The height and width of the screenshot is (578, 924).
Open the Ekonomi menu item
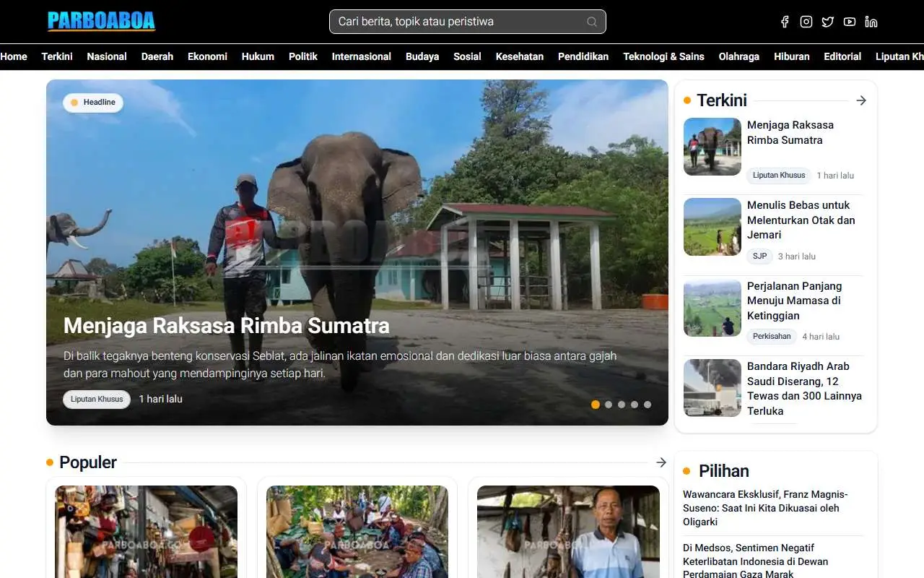click(207, 56)
